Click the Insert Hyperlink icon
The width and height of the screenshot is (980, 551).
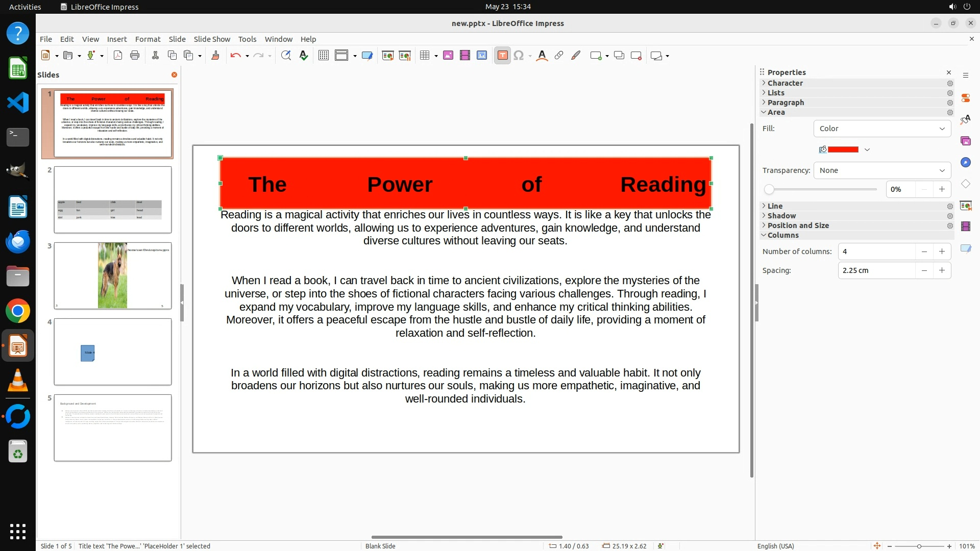tap(559, 56)
